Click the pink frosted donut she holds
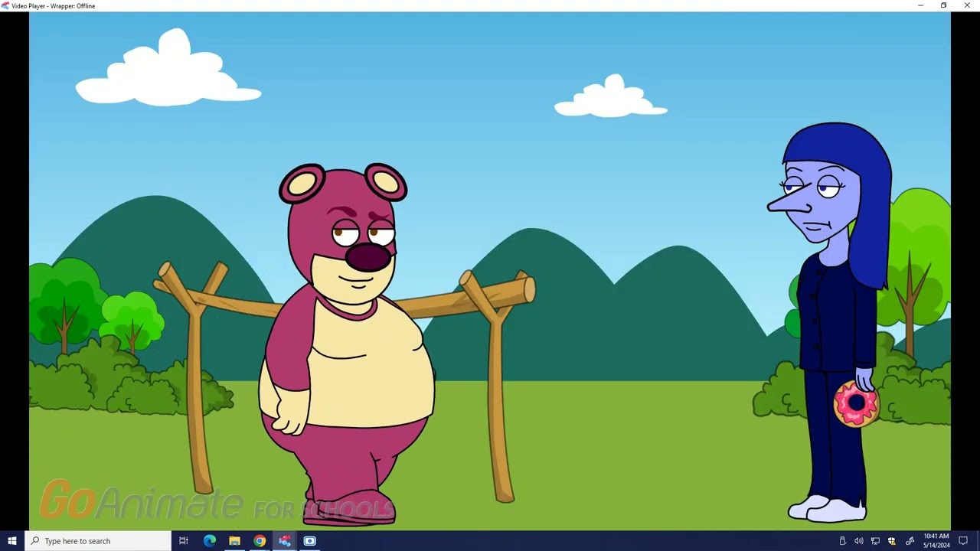Image resolution: width=980 pixels, height=551 pixels. point(856,404)
